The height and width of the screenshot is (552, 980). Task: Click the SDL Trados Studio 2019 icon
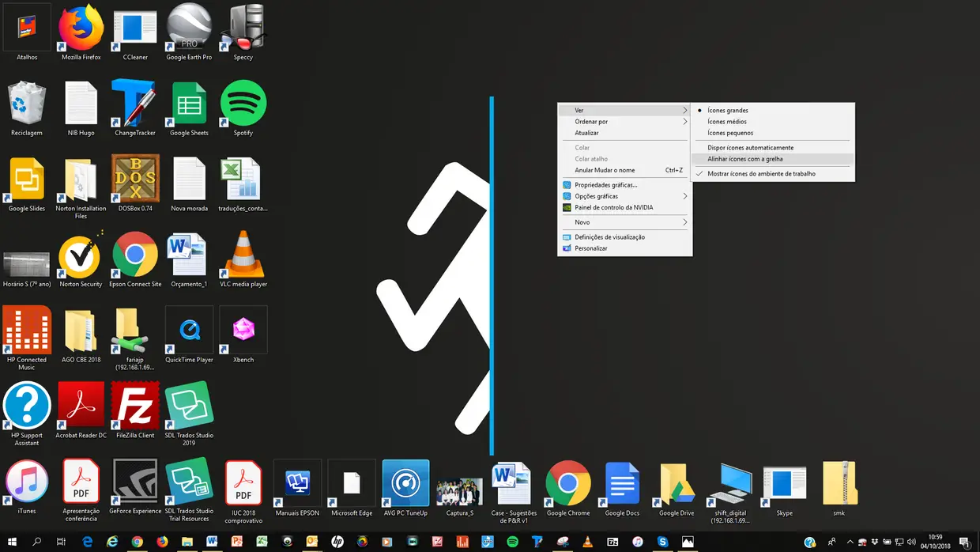tap(190, 414)
